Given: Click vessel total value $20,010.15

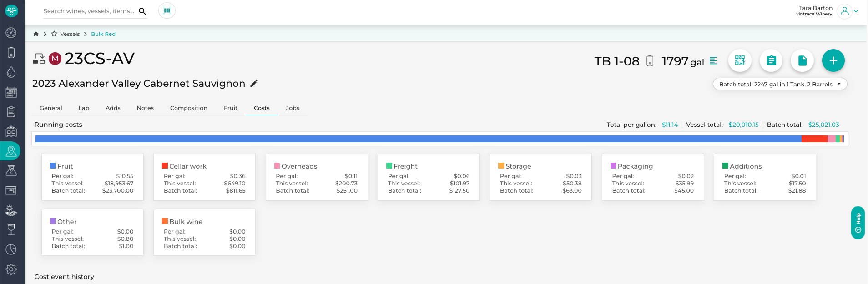Looking at the screenshot, I should (743, 125).
